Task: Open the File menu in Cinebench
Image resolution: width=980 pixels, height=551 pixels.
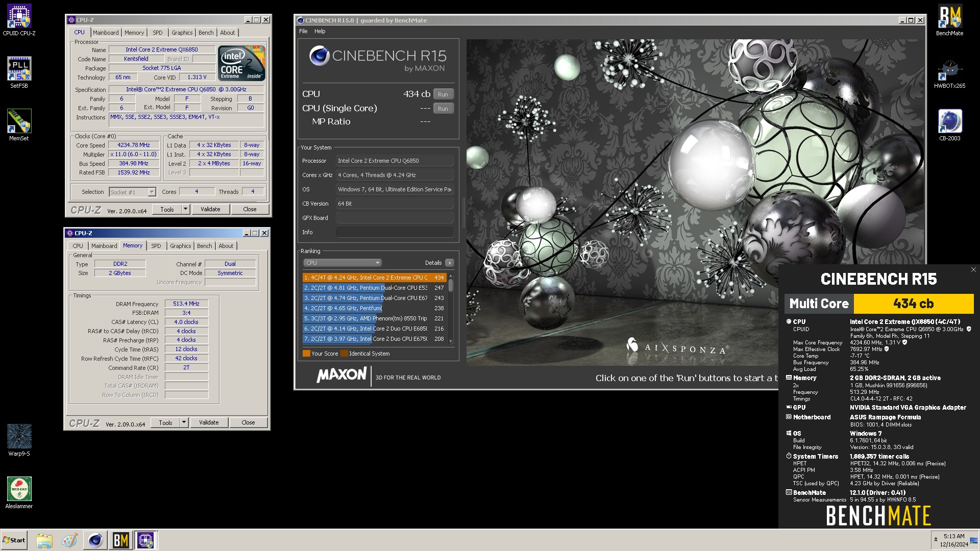Action: coord(303,31)
